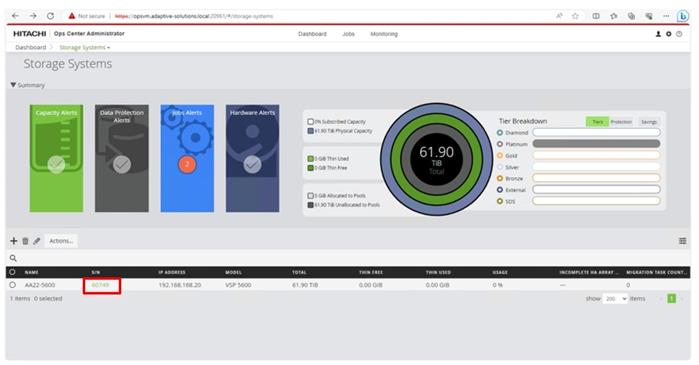
Task: Toggle Unallocated to Pools legend checkbox
Action: click(311, 205)
